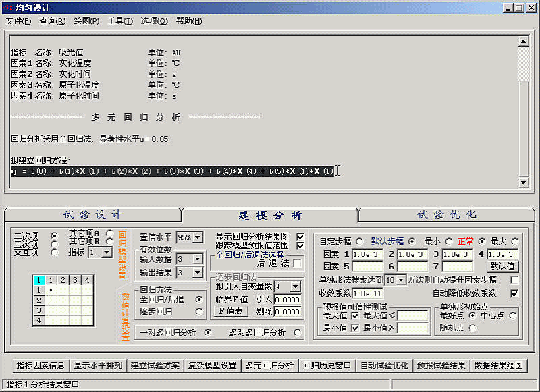Viewport: 540px width, 392px height.
Task: Switch to the 试验优化 tab
Action: (x=446, y=215)
